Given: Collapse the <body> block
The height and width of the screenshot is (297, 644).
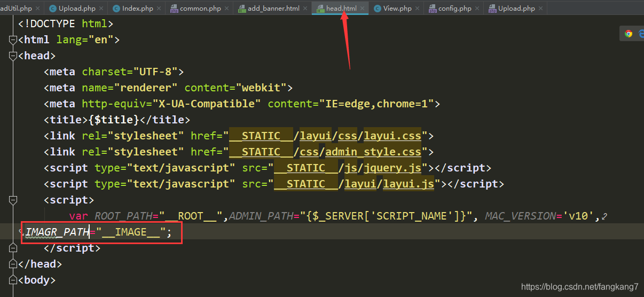Looking at the screenshot, I should pyautogui.click(x=13, y=280).
